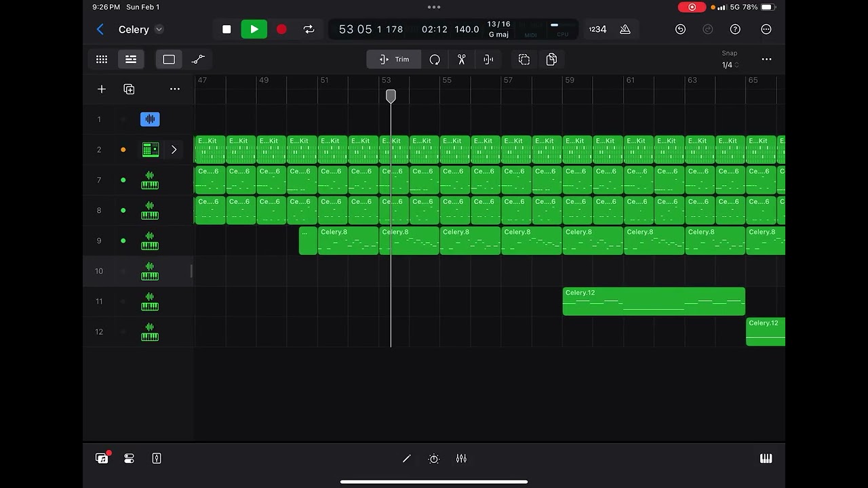Viewport: 868px width, 488px height.
Task: Select track 10 number in header
Action: click(x=99, y=271)
